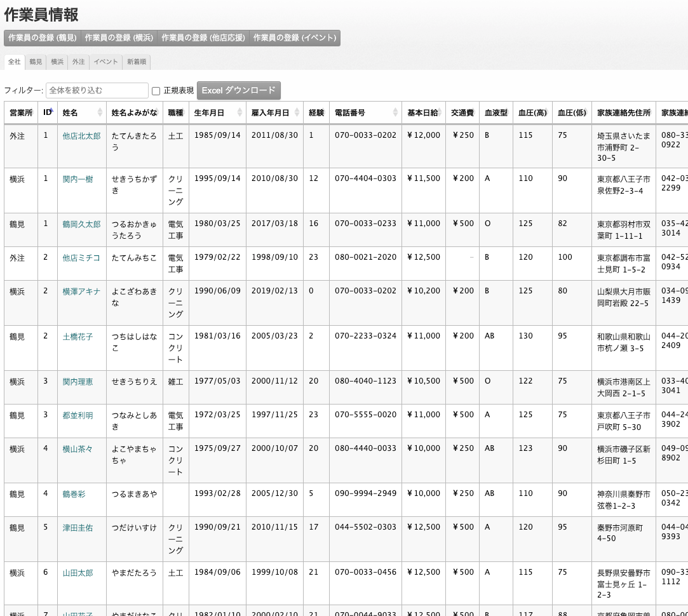Viewport: 688px width, 616px height.
Task: Open worker link 鶴岡久太郎
Action: coord(81,224)
